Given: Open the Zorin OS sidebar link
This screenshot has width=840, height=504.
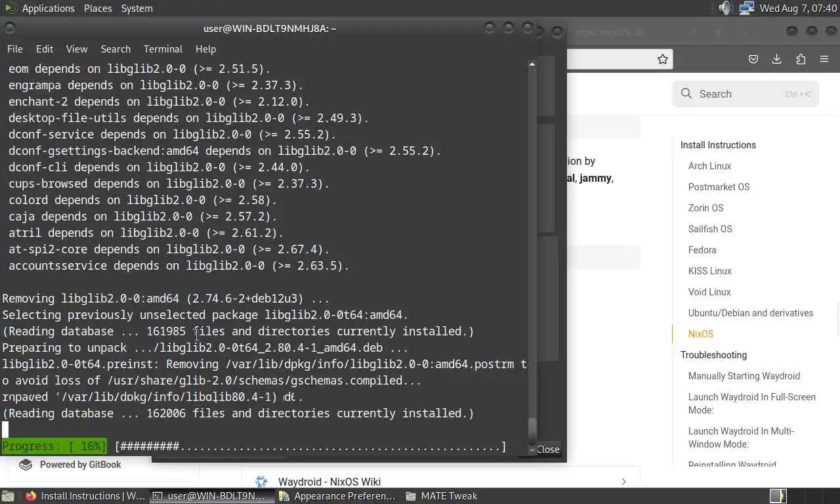Looking at the screenshot, I should [x=705, y=208].
